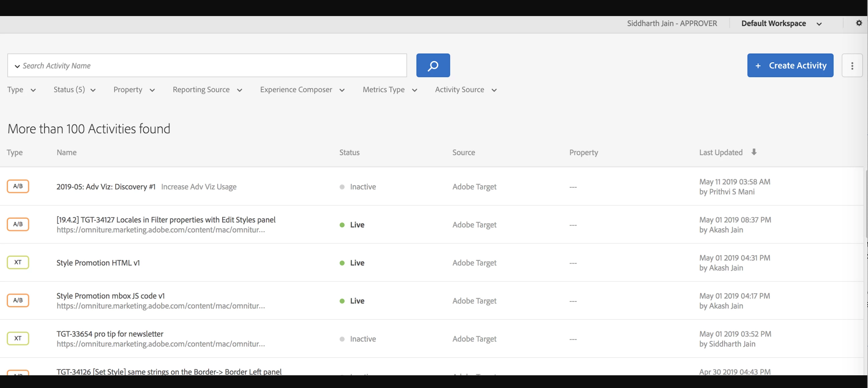Expand the Activity Source filter

coord(466,90)
